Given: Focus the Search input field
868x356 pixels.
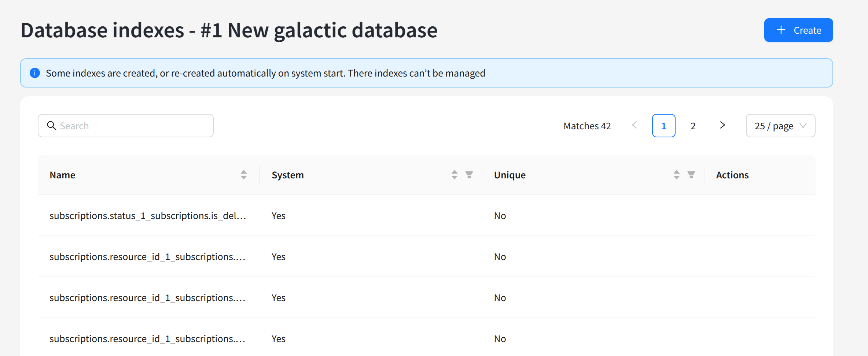Looking at the screenshot, I should (132, 126).
